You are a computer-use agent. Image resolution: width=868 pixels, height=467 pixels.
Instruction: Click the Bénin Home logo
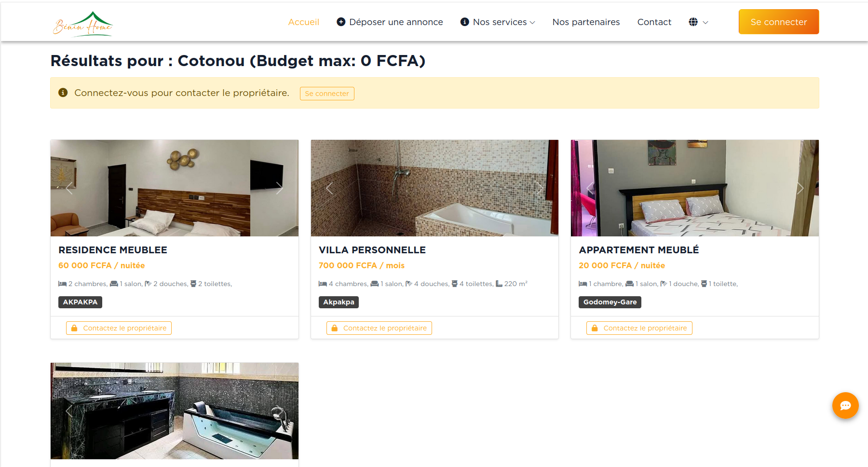82,23
